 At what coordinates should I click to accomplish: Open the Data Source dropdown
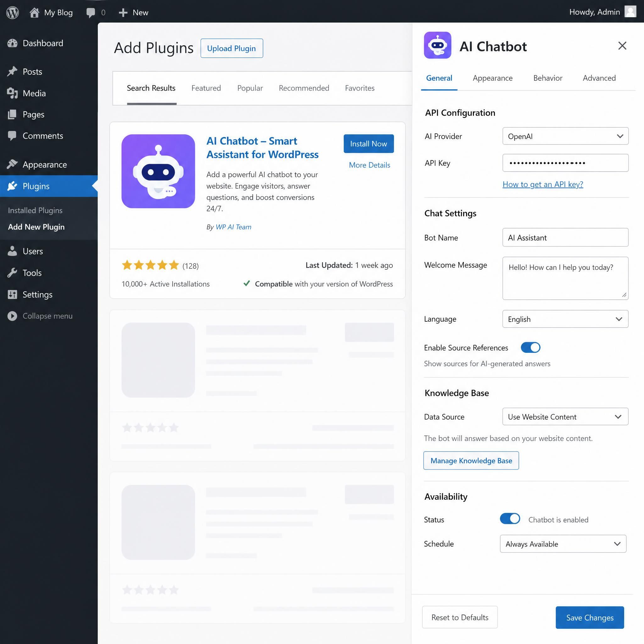pos(565,416)
